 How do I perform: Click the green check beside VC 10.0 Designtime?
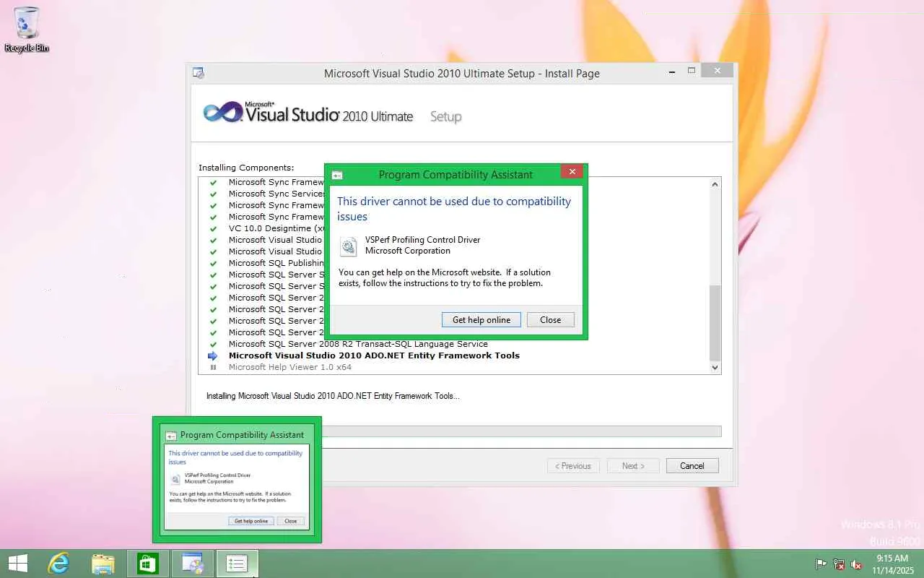click(213, 228)
